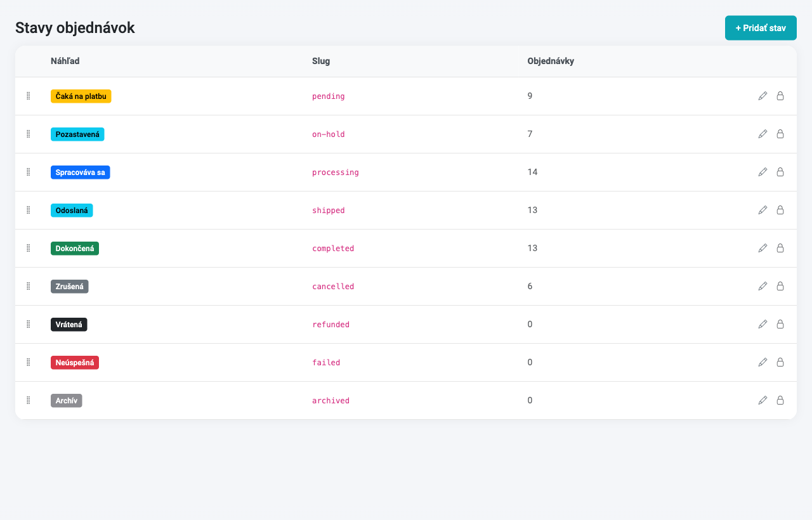The image size is (812, 520).
Task: Click the 'completed' slug
Action: [333, 249]
